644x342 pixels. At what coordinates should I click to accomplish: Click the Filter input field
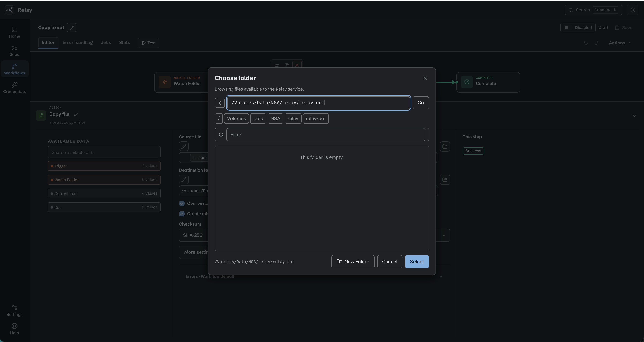(326, 135)
